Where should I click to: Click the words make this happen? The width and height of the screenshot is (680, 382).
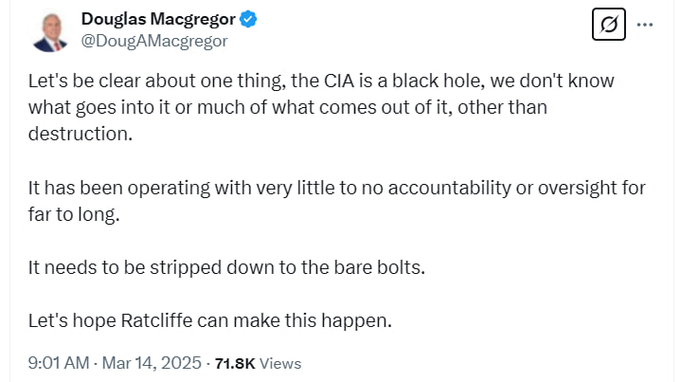coord(312,321)
